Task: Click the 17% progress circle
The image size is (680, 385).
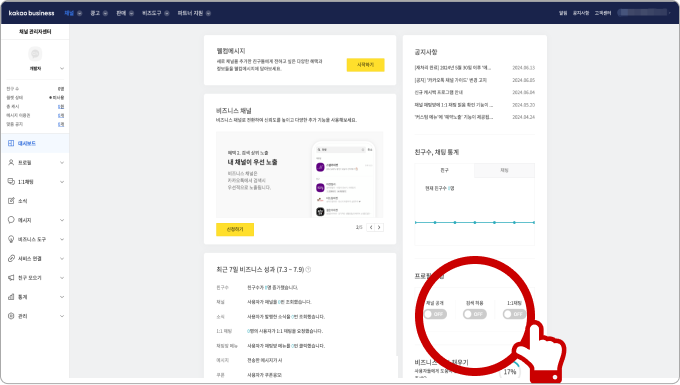Action: pos(510,372)
